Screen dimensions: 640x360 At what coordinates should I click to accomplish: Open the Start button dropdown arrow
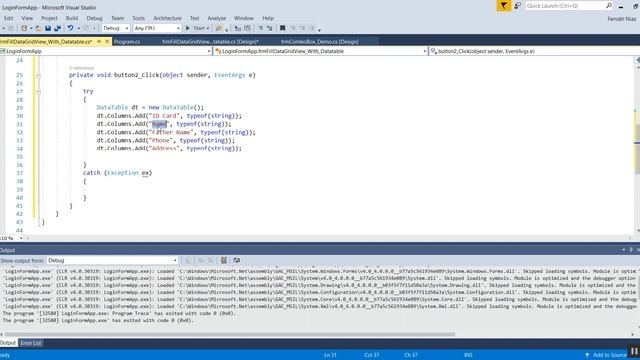click(208, 29)
